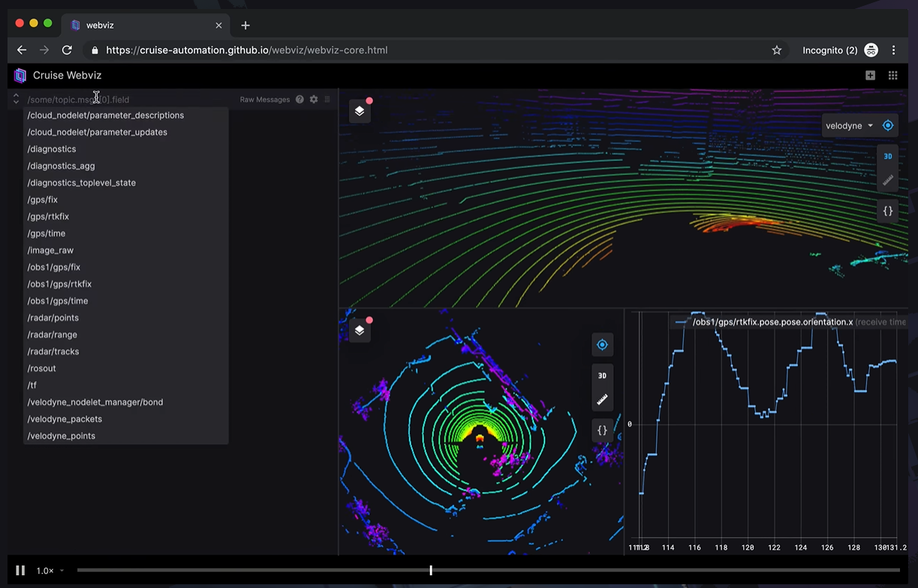Toggle follow mode target icon next to velodyne
Image resolution: width=918 pixels, height=588 pixels.
[x=888, y=125]
